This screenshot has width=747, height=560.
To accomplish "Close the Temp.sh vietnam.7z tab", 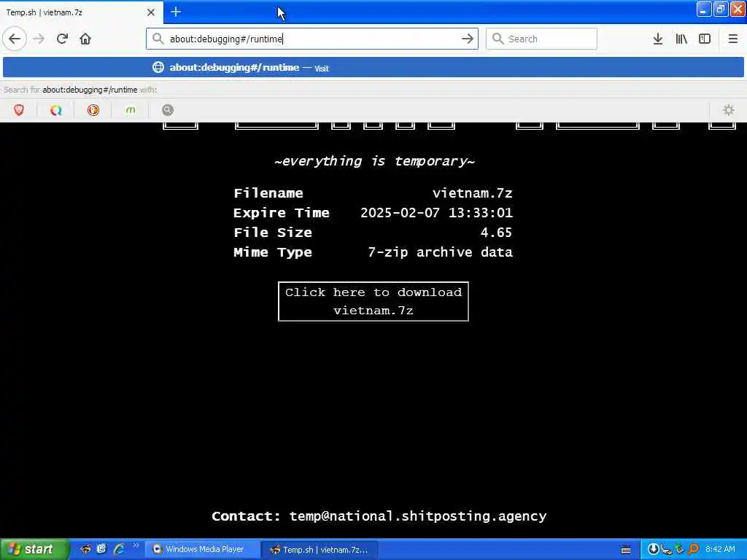I will pos(150,12).
